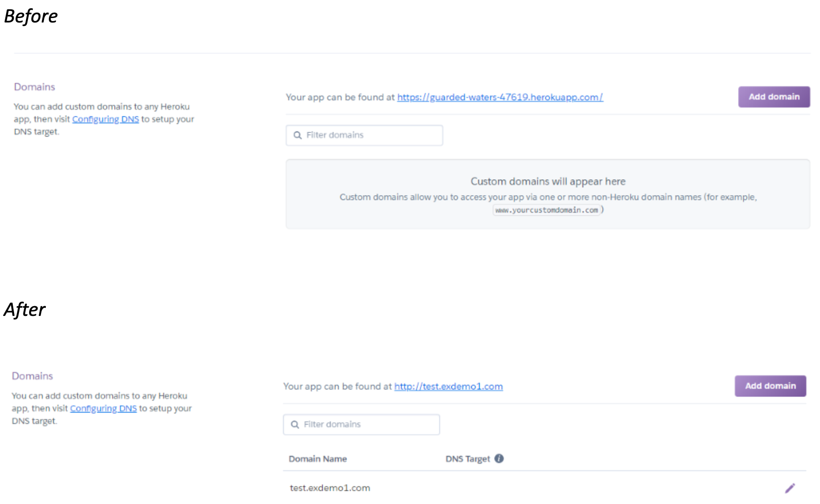Click the edit pencil icon for test.exdemo1.com
The image size is (820, 504).
coord(790,488)
